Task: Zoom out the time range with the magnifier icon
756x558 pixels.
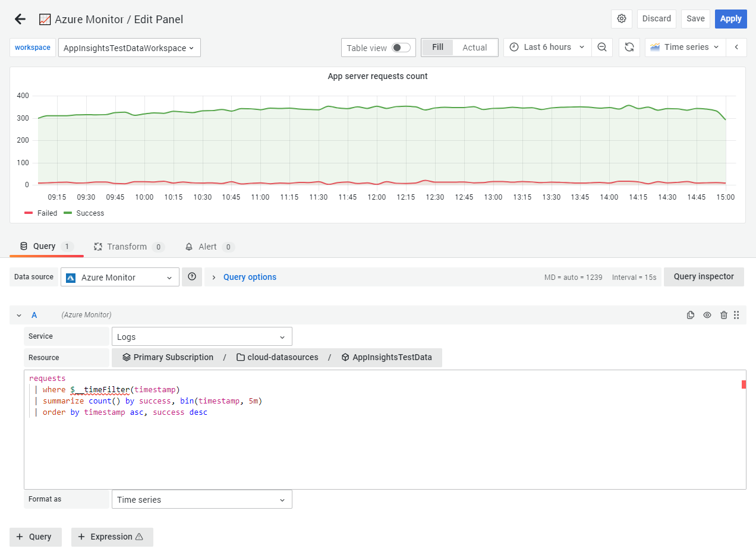Action: pos(602,48)
